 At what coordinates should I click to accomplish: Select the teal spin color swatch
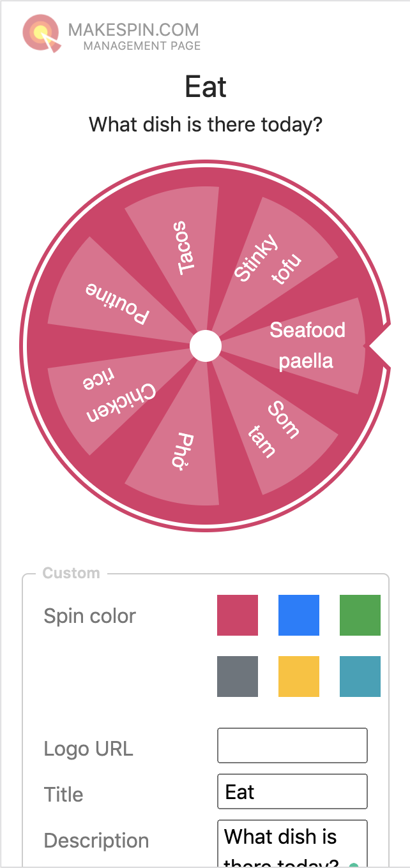360,676
